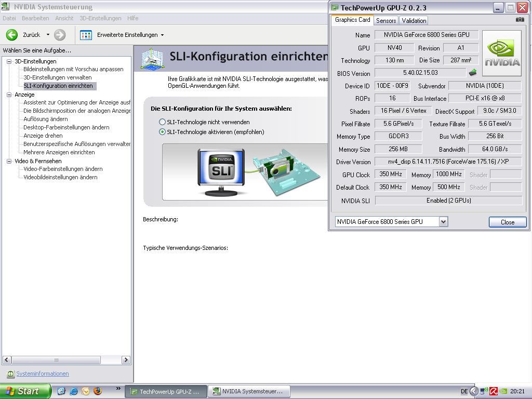Viewport: 532px width, 399px height.
Task: Open the Zurück history dropdown arrow
Action: [x=48, y=35]
